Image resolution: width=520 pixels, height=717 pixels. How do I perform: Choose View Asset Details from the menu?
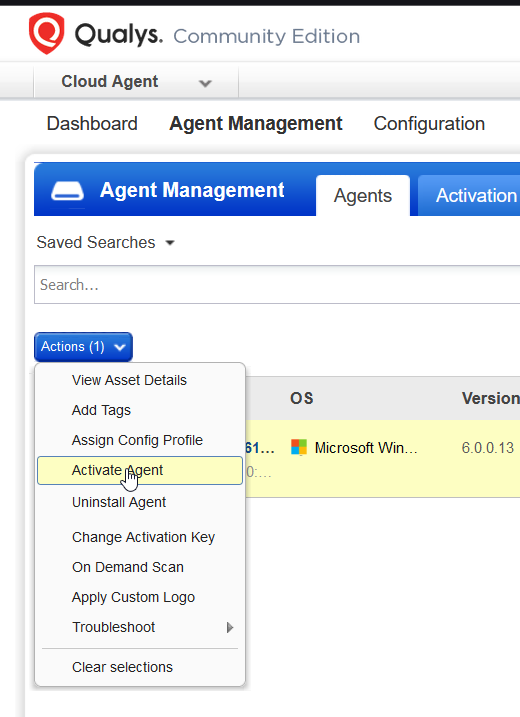coord(129,380)
